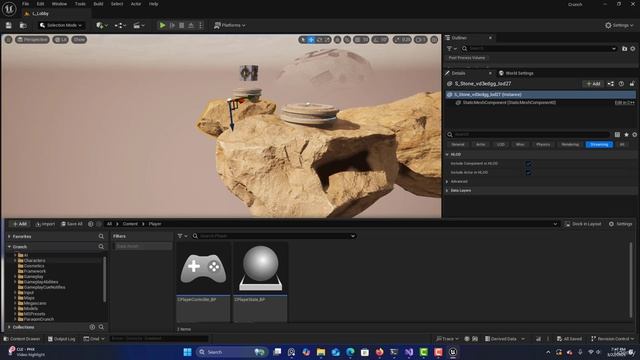
Task: Open the Build menu
Action: pos(98,4)
